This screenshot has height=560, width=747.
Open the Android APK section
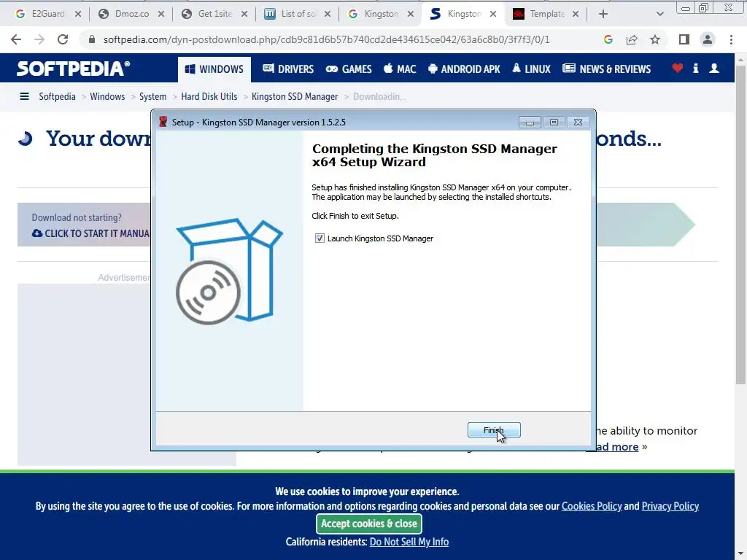(464, 69)
